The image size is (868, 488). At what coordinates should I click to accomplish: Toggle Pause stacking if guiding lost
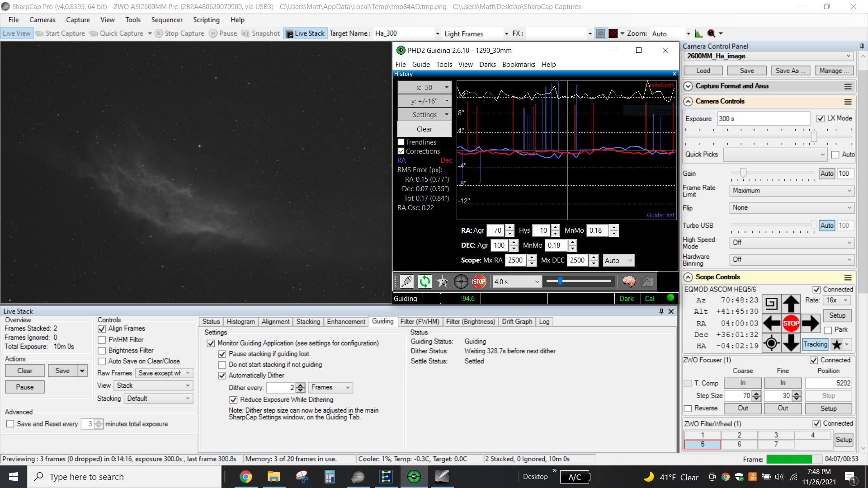[222, 354]
